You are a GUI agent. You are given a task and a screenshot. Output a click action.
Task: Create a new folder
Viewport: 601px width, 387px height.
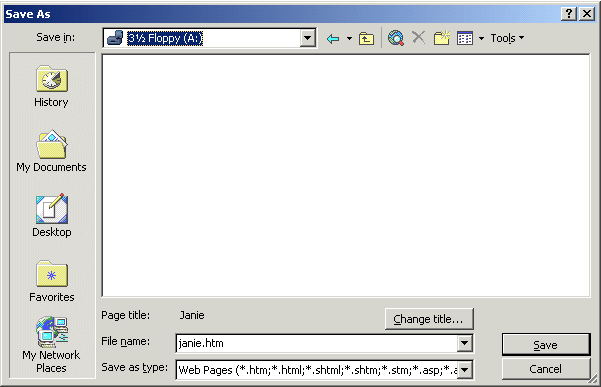pyautogui.click(x=442, y=38)
